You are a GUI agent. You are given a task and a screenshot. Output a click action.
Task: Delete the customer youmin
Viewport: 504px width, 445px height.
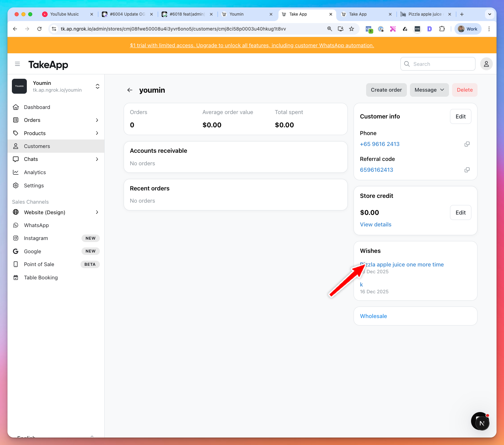coord(465,90)
